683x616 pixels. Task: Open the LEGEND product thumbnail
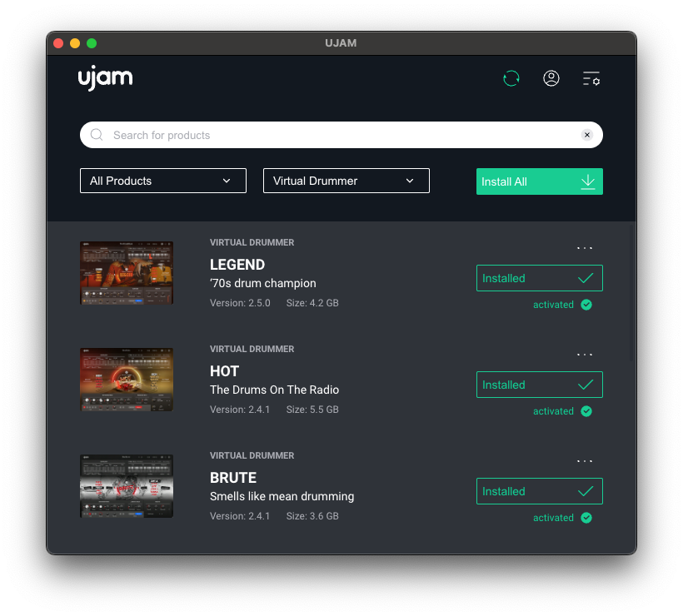coord(127,273)
